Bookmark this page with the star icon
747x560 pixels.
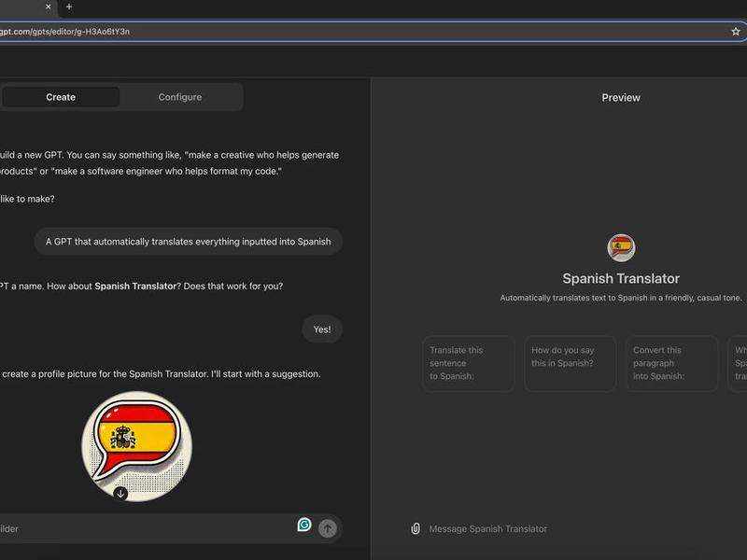point(736,32)
